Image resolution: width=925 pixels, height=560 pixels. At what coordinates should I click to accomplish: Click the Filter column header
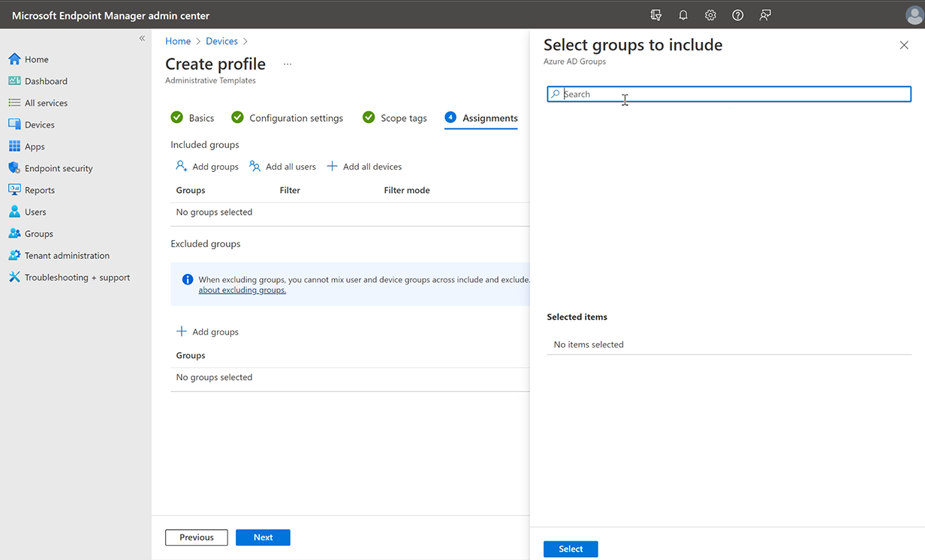290,191
